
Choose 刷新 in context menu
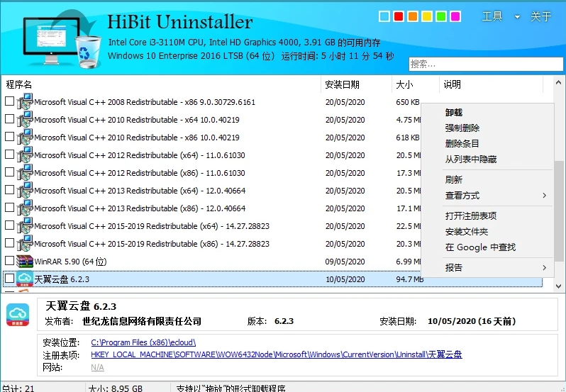coord(454,179)
